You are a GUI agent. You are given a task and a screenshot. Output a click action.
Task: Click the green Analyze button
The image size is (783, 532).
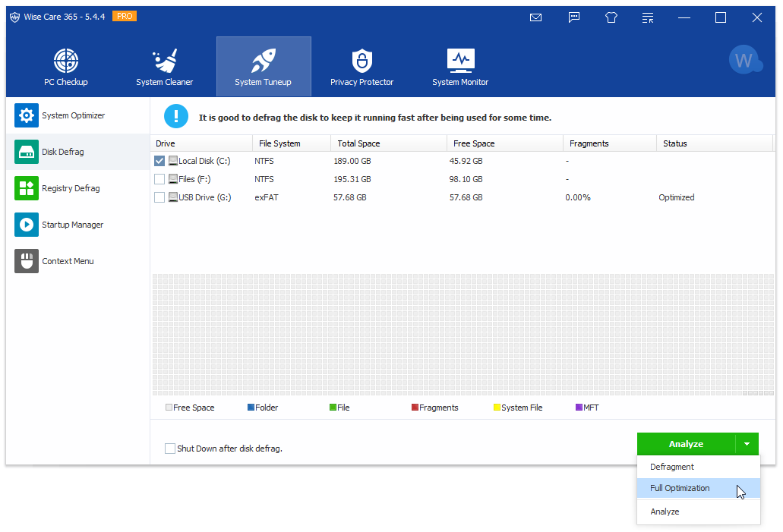coord(686,444)
